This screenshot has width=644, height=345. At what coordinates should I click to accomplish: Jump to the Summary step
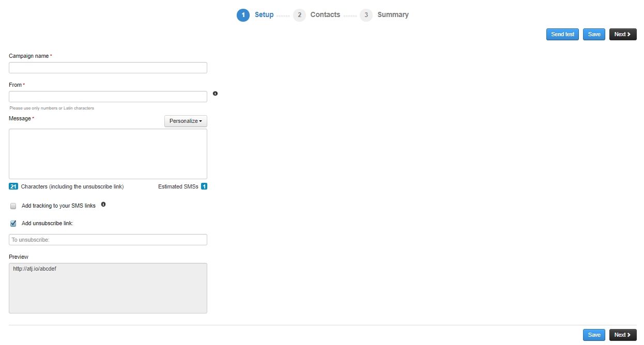[x=392, y=15]
